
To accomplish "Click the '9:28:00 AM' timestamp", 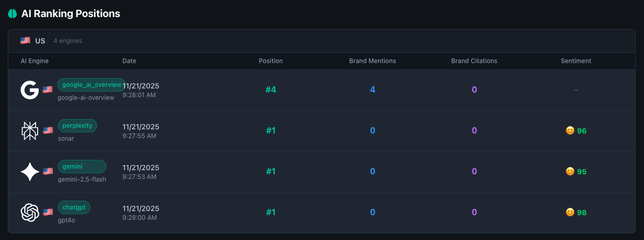I will coord(139,218).
